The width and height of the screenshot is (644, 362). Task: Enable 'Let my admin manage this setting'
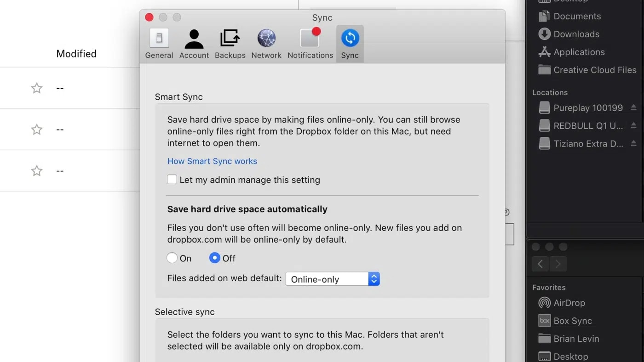click(x=172, y=179)
